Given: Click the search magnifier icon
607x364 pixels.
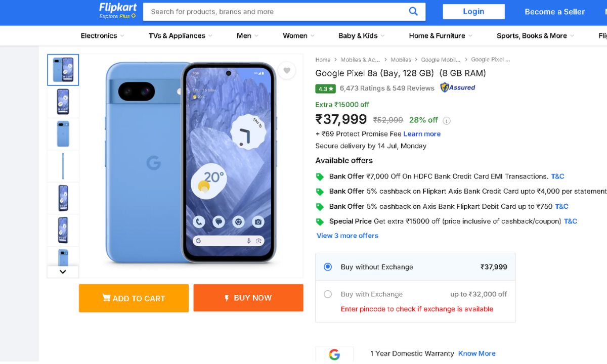Looking at the screenshot, I should [413, 12].
